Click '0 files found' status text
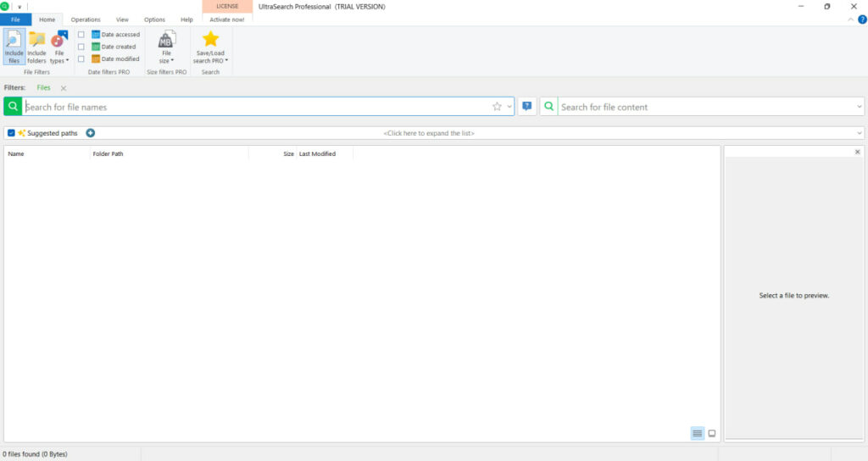The image size is (868, 461). pyautogui.click(x=35, y=454)
